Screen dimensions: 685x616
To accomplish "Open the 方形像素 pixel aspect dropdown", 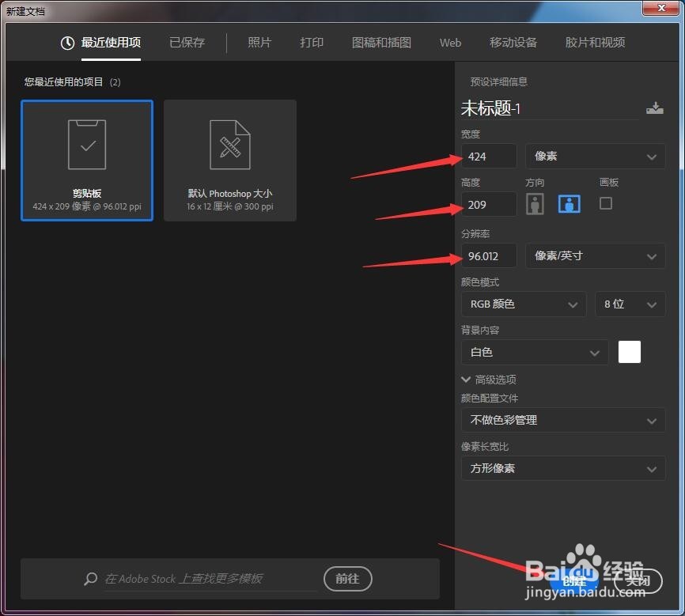I will pos(562,468).
